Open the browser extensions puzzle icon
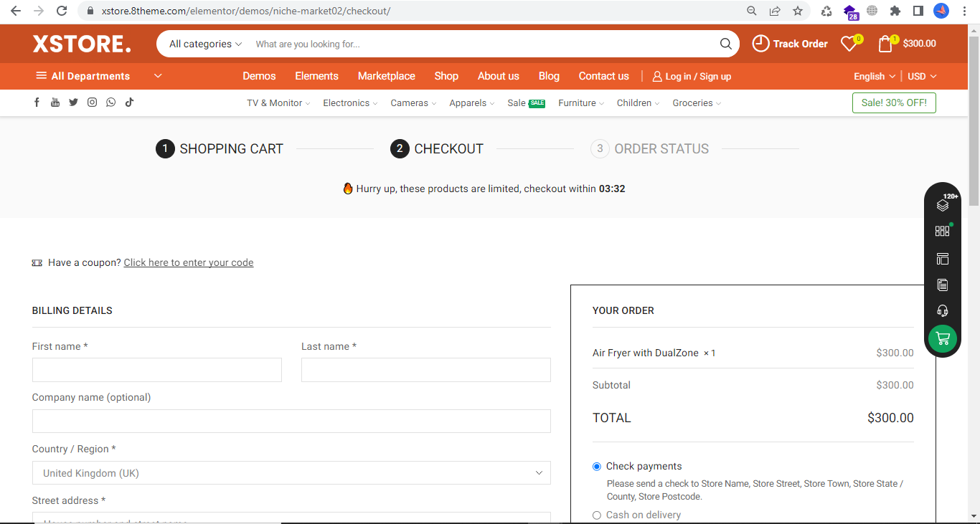The image size is (980, 524). click(895, 11)
